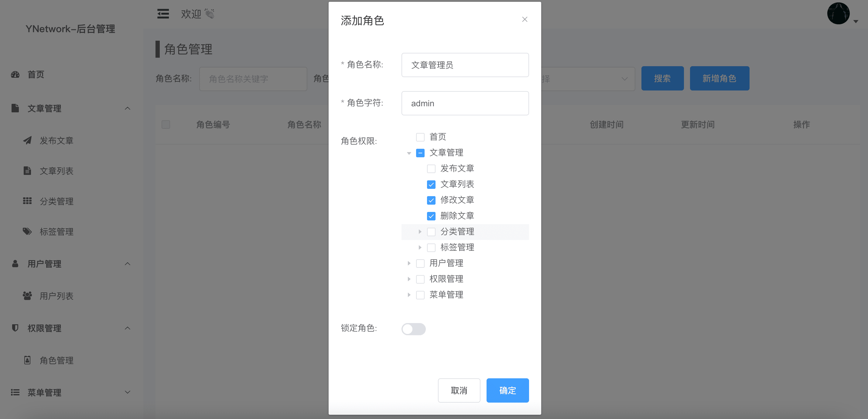Collapse the sidebar via the hamburger icon

click(x=163, y=13)
